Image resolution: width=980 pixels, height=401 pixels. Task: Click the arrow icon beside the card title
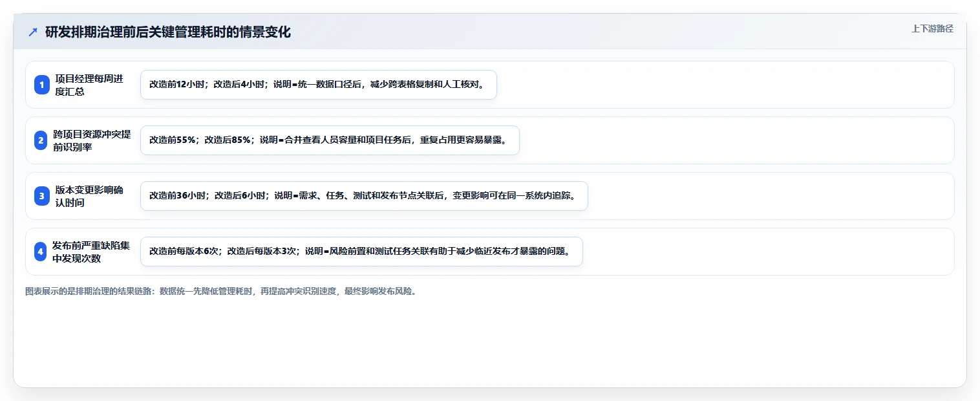click(33, 32)
